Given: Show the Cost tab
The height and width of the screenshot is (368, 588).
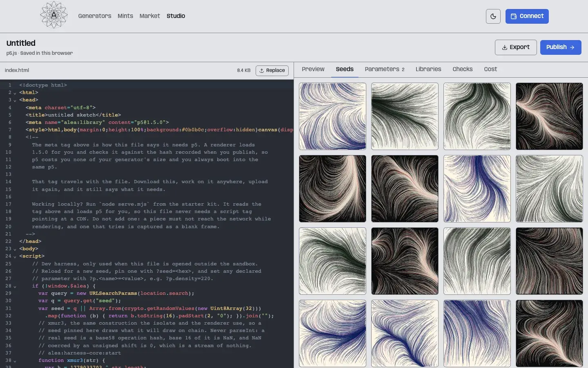Looking at the screenshot, I should (490, 69).
